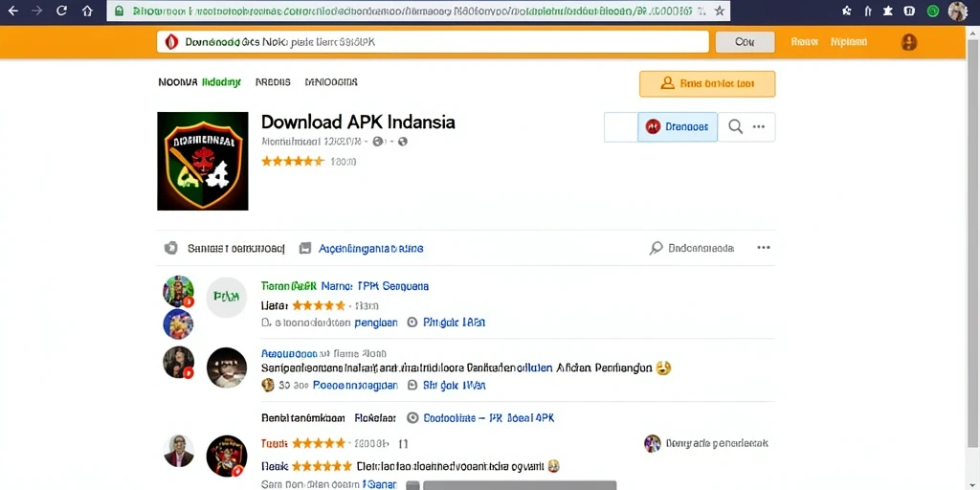The width and height of the screenshot is (980, 490).
Task: Click the blue highlighted button with the red circle icon
Action: click(x=678, y=127)
